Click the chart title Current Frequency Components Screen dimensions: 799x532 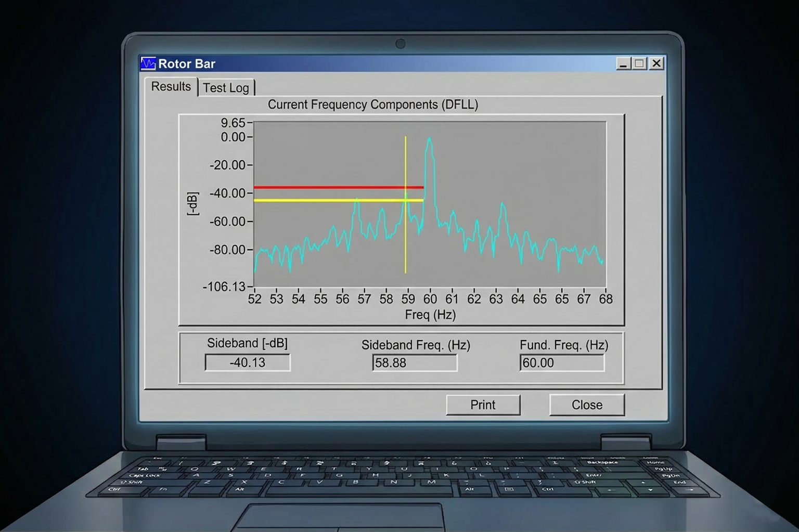pos(372,105)
